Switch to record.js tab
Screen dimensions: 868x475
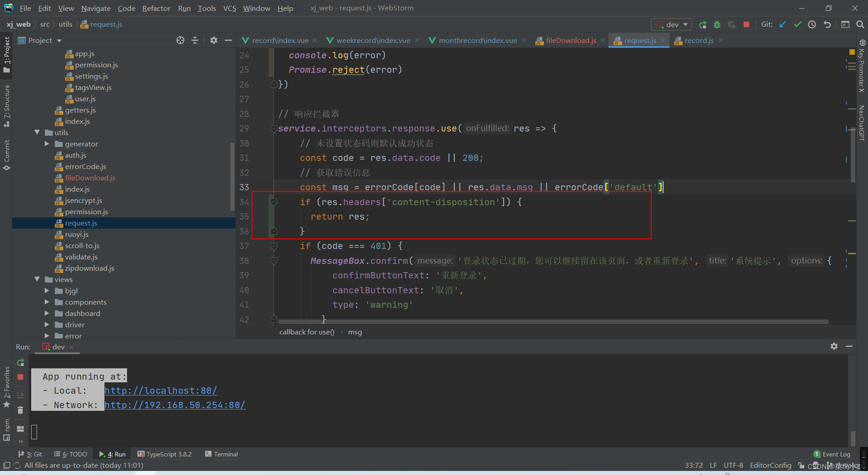pyautogui.click(x=698, y=40)
